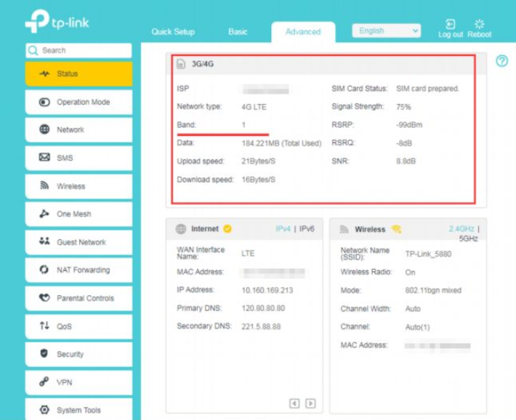Viewport: 516px width, 420px height.
Task: Click the Internet connected checkmark badge
Action: (x=227, y=228)
